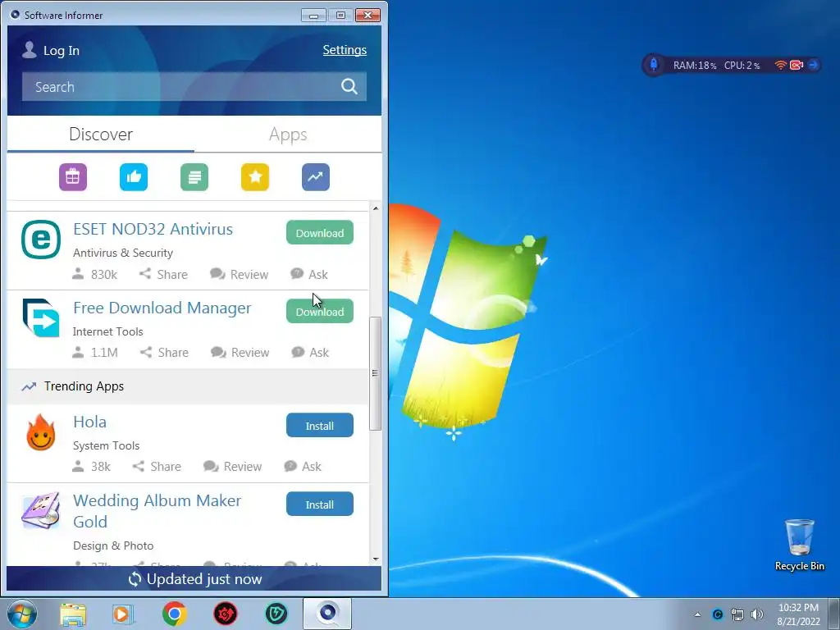Open the green shield app in taskbar
The width and height of the screenshot is (840, 630).
(276, 614)
